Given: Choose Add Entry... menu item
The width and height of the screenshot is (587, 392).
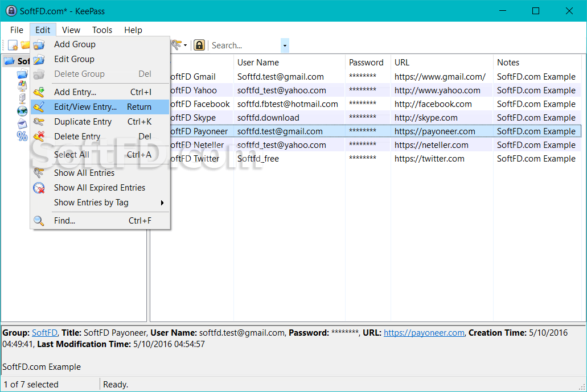Looking at the screenshot, I should 100,92.
